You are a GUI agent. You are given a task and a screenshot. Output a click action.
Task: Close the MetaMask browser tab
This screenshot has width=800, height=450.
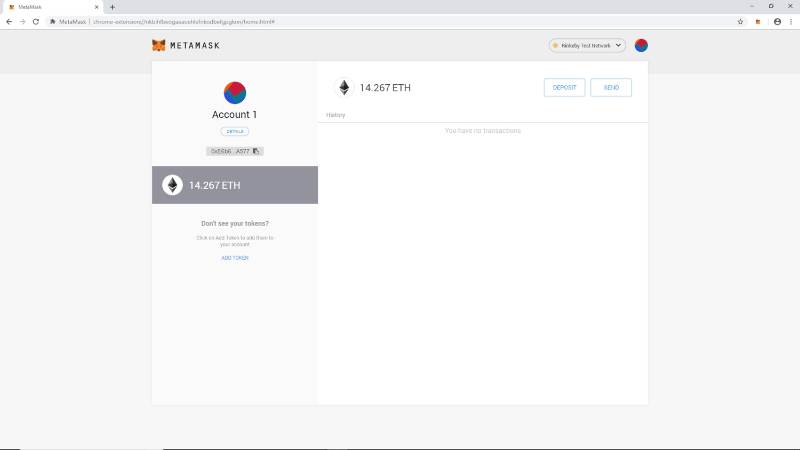coord(96,7)
